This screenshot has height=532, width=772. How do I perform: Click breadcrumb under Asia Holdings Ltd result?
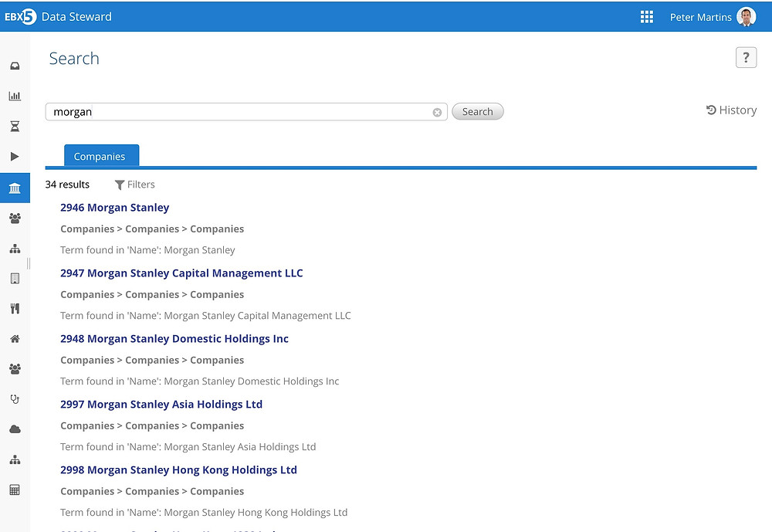point(152,425)
